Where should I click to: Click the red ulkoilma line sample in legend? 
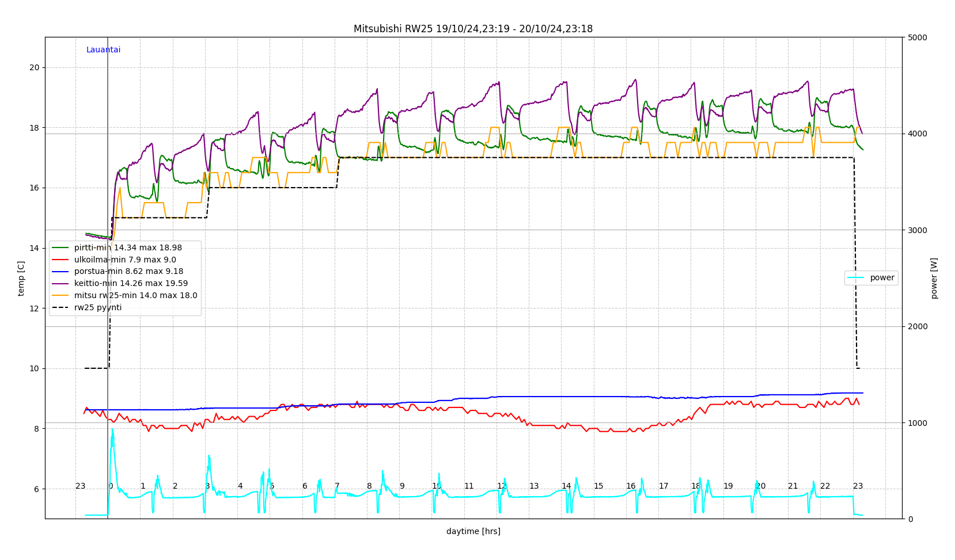(x=60, y=260)
